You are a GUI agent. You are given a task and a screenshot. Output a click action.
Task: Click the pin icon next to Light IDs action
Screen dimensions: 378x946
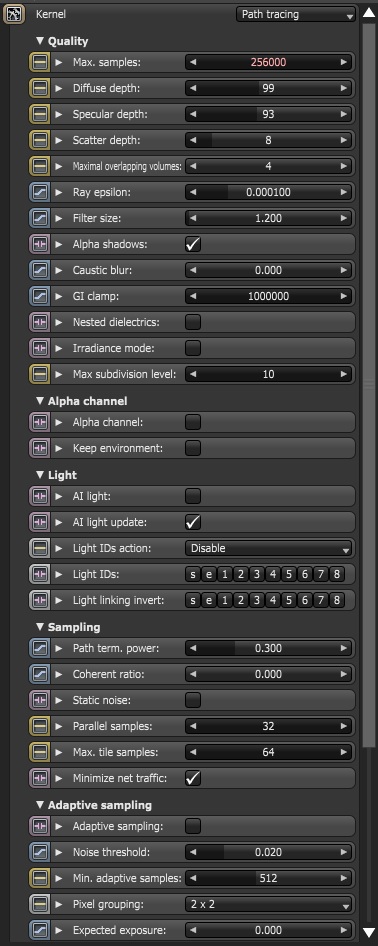(39, 548)
